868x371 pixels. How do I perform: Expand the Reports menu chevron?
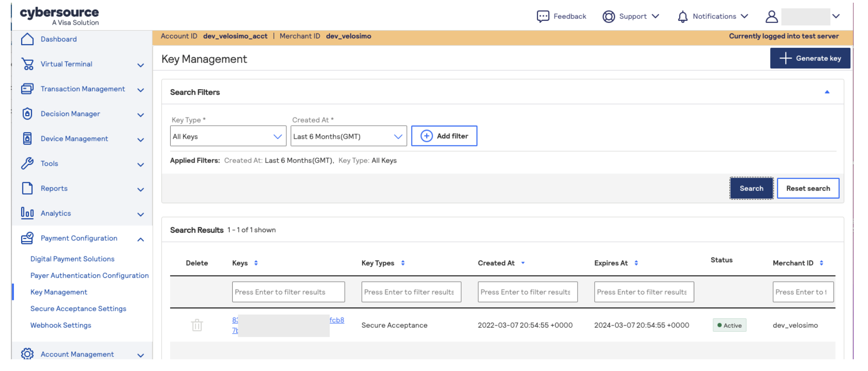(140, 190)
